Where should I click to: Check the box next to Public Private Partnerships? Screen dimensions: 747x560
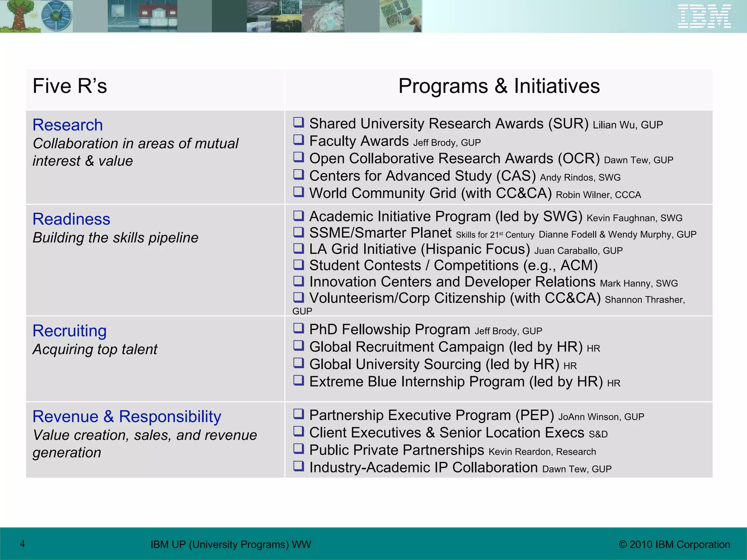tap(298, 448)
